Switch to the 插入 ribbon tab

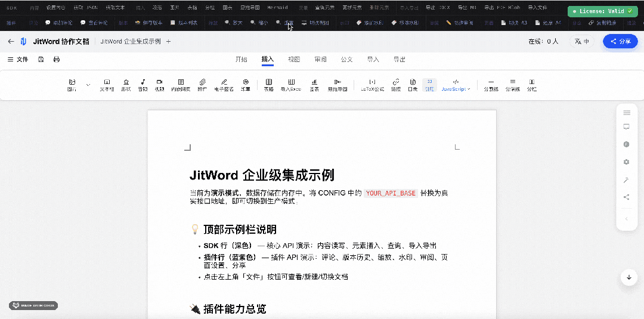tap(268, 60)
